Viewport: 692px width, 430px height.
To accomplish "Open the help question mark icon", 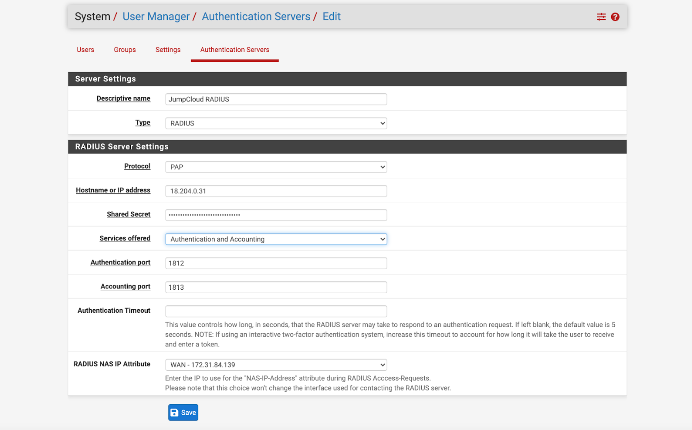I will click(x=615, y=17).
